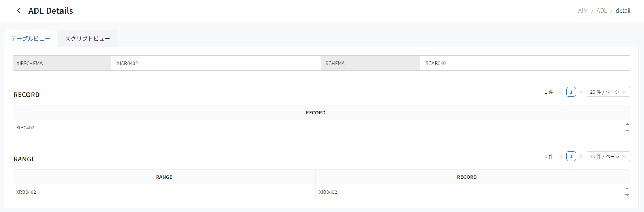Click the up arrow in the RECORD table scrollbar

click(627, 125)
